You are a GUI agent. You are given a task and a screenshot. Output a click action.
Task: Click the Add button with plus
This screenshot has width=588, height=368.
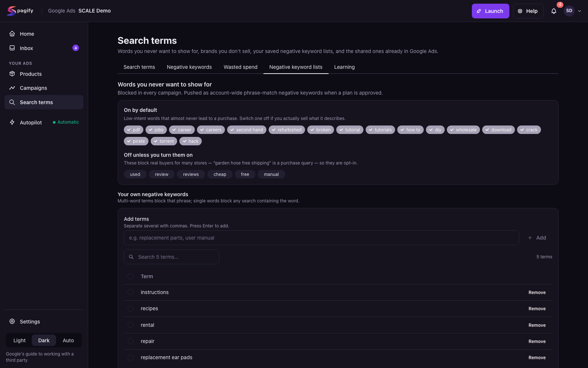537,238
